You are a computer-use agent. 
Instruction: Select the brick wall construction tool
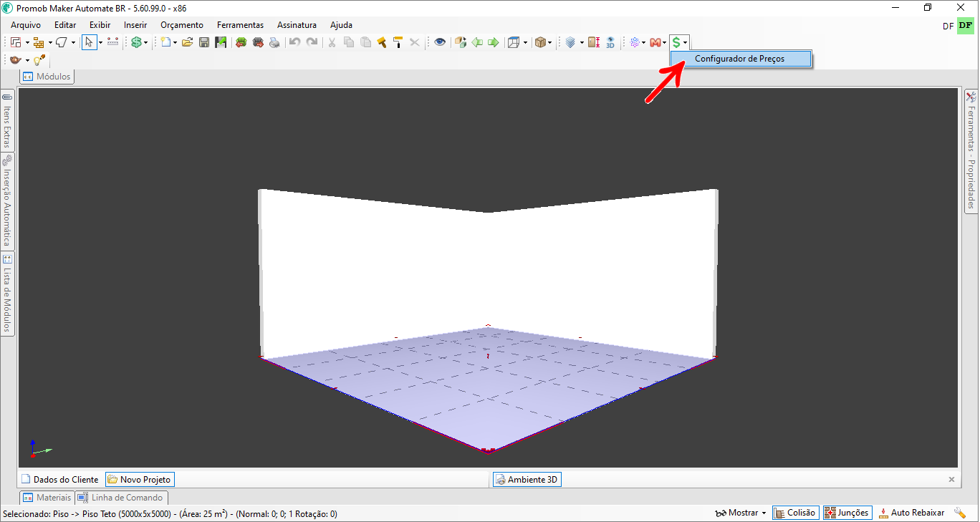(x=39, y=42)
